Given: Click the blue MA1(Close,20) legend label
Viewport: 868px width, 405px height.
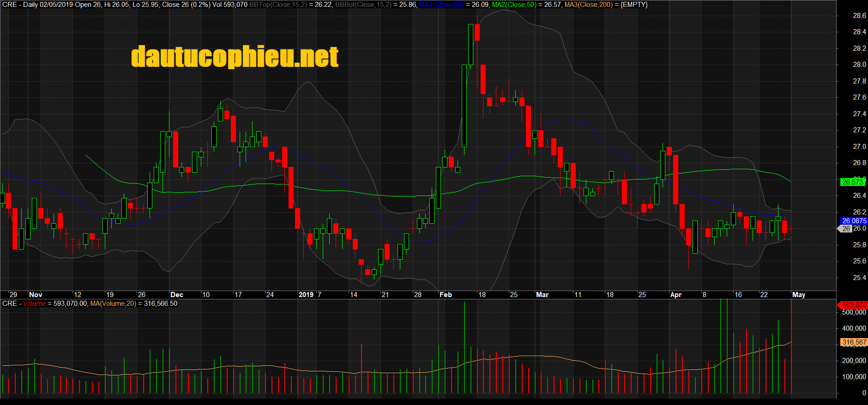Looking at the screenshot, I should pyautogui.click(x=441, y=5).
